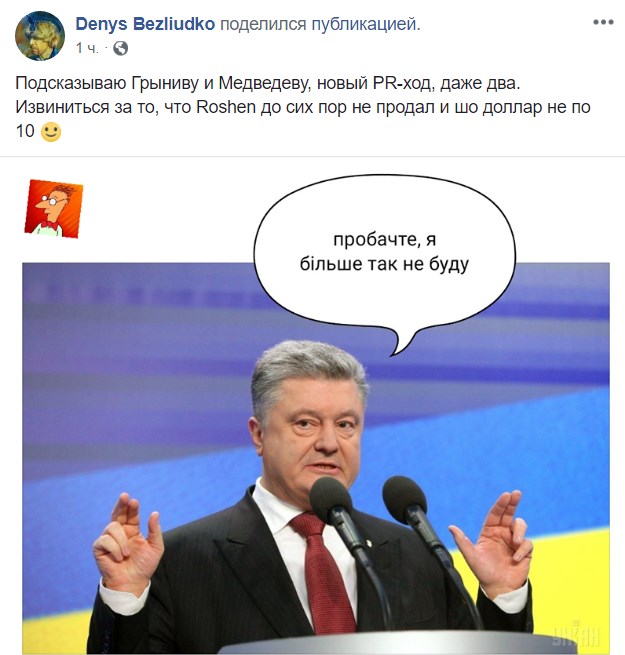Viewport: 625px width, 655px height.
Task: Click the right microphone in the photo
Action: pyautogui.click(x=404, y=498)
